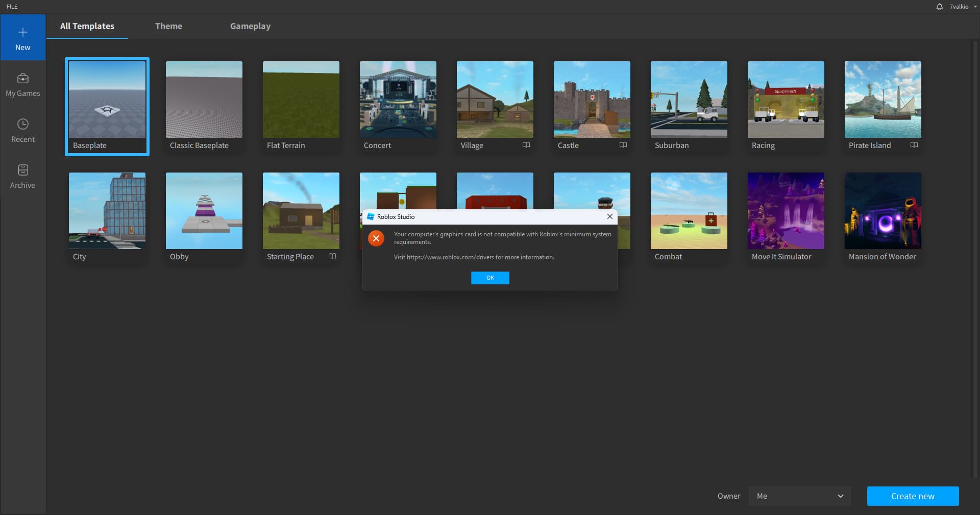Open the New place icon in the sidebar
This screenshot has width=980, height=515.
23,37
